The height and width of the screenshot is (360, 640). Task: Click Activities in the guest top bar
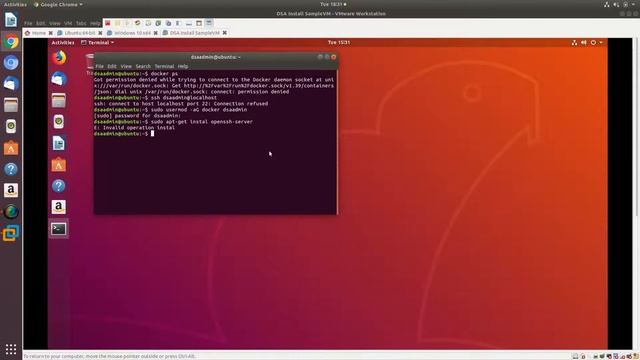[x=63, y=42]
